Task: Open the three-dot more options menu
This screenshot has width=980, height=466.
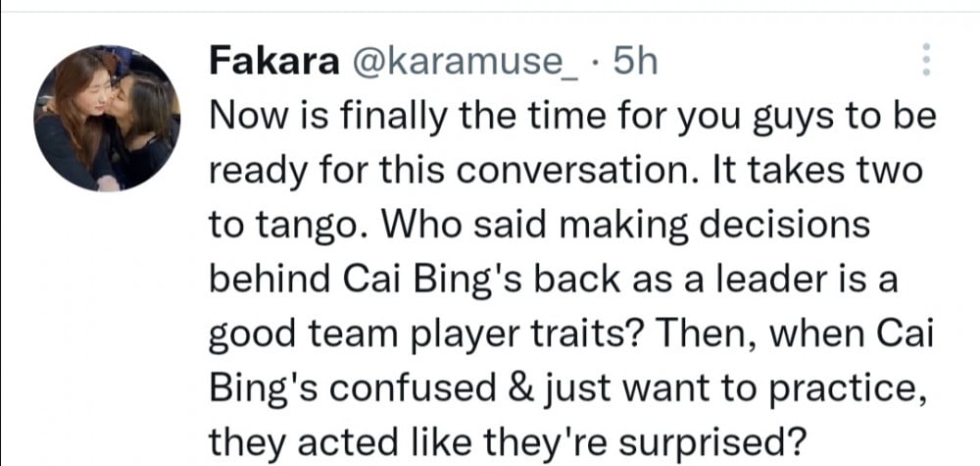Action: (x=924, y=62)
